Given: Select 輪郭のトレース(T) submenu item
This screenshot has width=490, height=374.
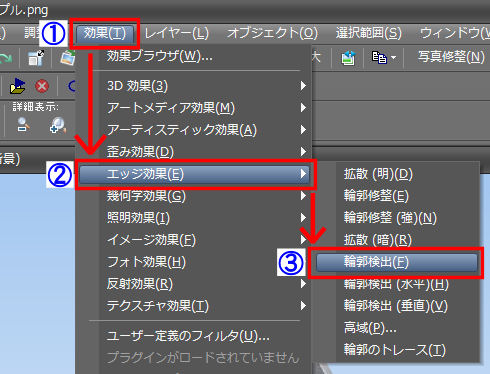Looking at the screenshot, I should point(395,350).
